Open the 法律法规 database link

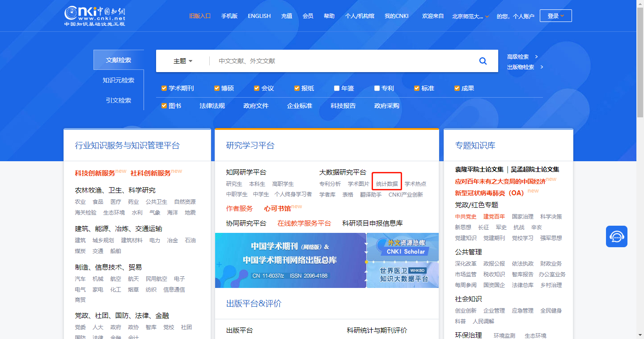tap(212, 106)
